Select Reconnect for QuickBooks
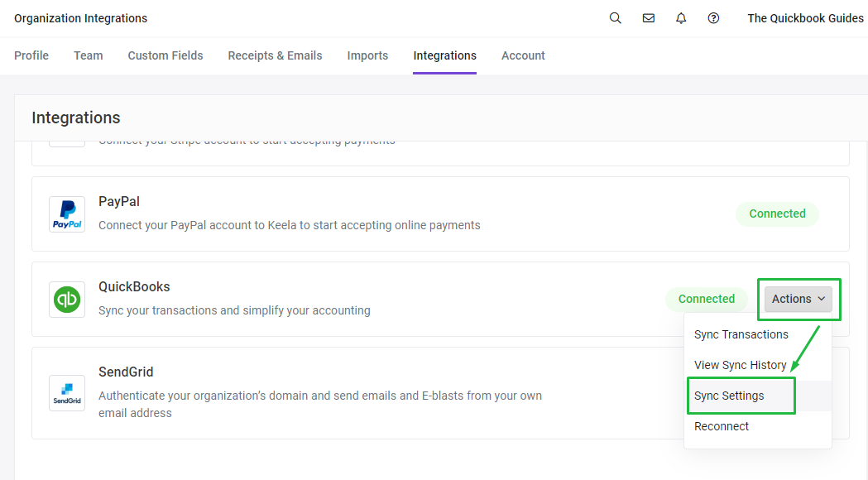The image size is (868, 480). coord(721,426)
